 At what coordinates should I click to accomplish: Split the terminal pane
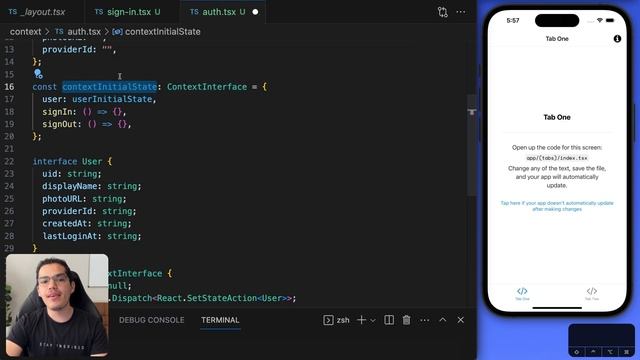[389, 320]
